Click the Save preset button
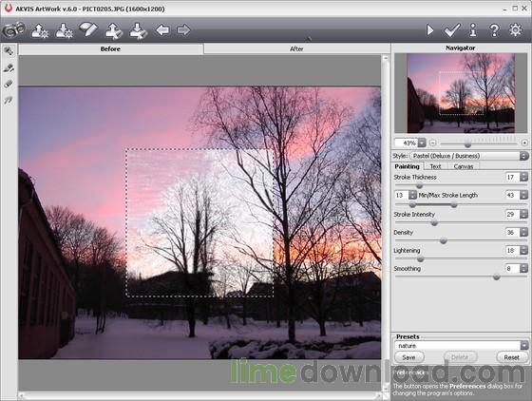 point(408,357)
